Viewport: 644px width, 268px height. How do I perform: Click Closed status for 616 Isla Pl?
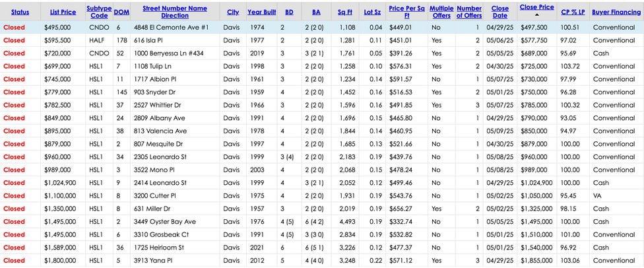point(14,40)
